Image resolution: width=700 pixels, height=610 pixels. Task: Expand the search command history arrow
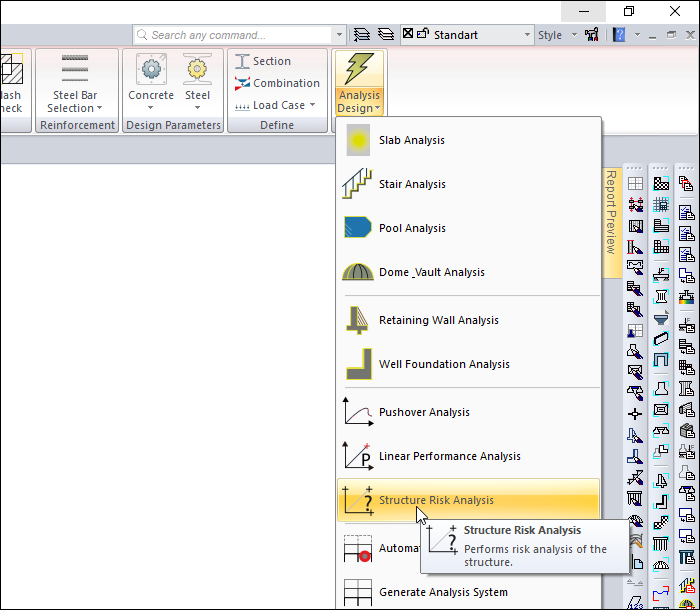click(339, 35)
